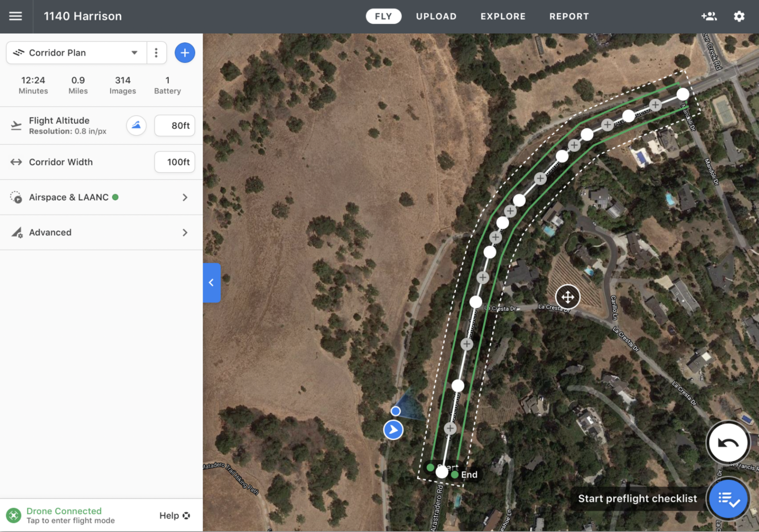Open the settings gear
The width and height of the screenshot is (759, 532).
pyautogui.click(x=739, y=16)
